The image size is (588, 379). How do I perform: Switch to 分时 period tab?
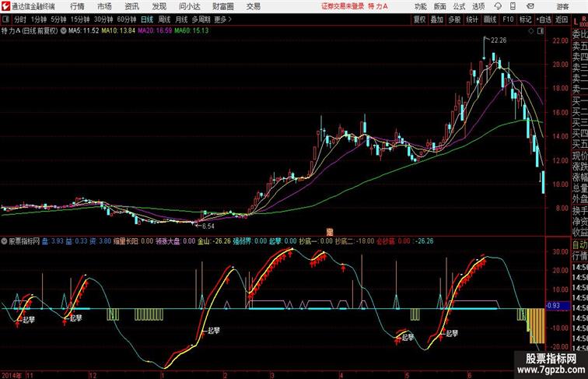[x=20, y=19]
